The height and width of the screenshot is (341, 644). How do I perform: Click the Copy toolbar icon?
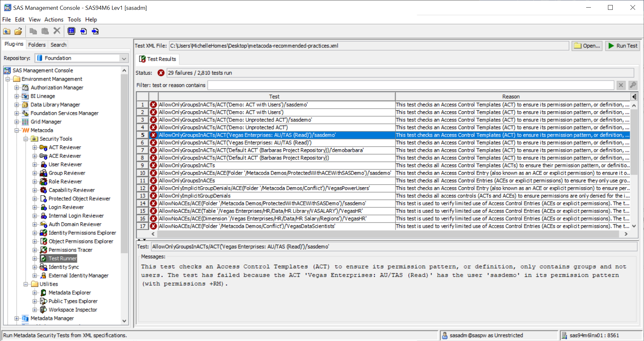(33, 31)
